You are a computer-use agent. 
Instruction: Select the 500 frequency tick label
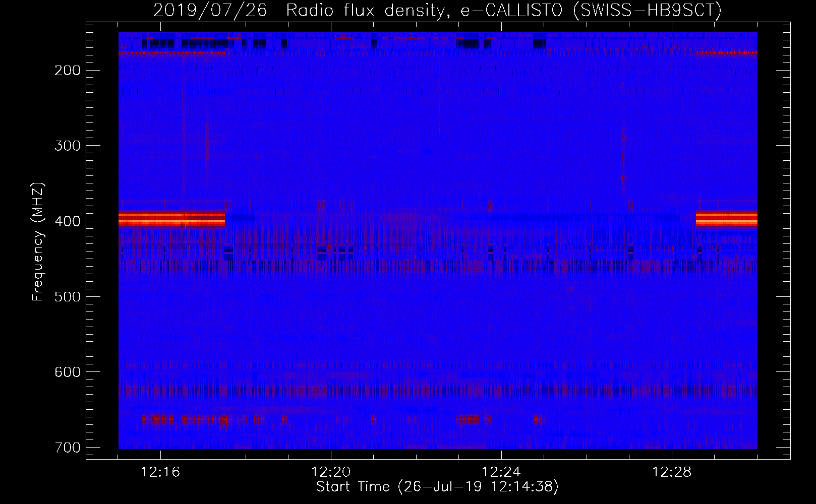click(67, 296)
